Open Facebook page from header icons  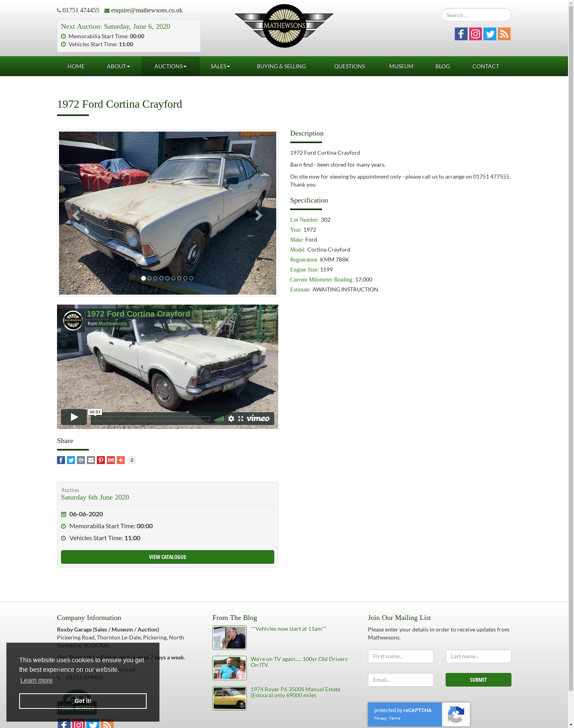[461, 34]
